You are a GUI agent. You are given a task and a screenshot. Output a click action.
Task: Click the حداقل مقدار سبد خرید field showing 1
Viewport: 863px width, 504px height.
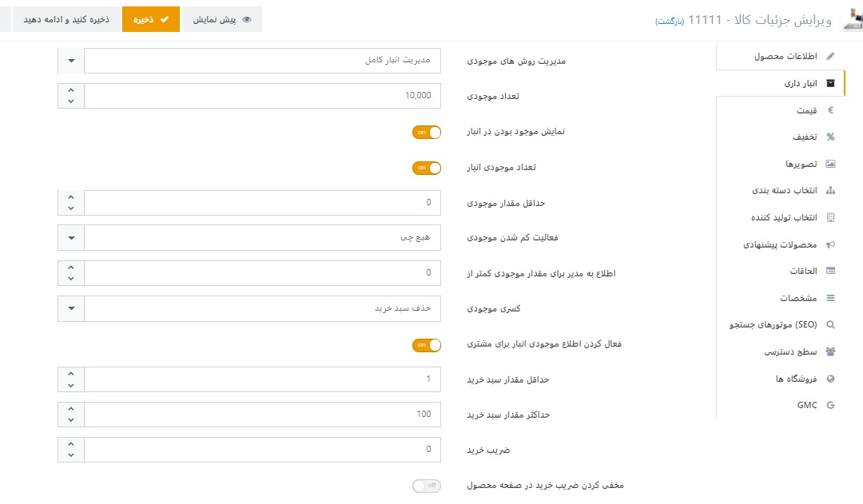263,379
